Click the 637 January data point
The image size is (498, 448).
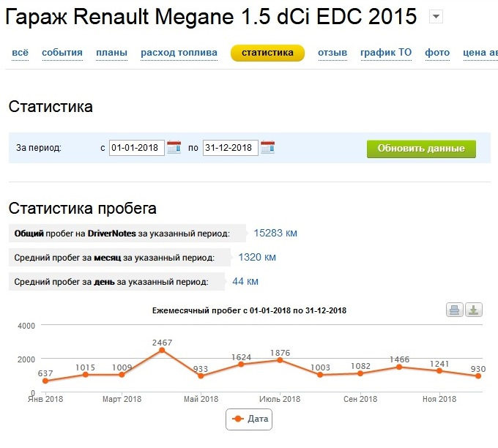(45, 381)
